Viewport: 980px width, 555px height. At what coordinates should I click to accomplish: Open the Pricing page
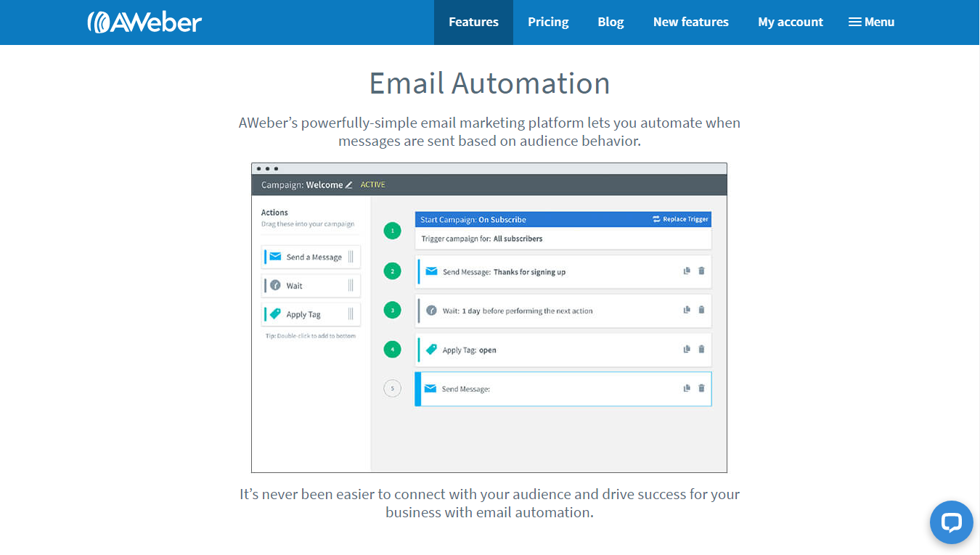coord(548,22)
